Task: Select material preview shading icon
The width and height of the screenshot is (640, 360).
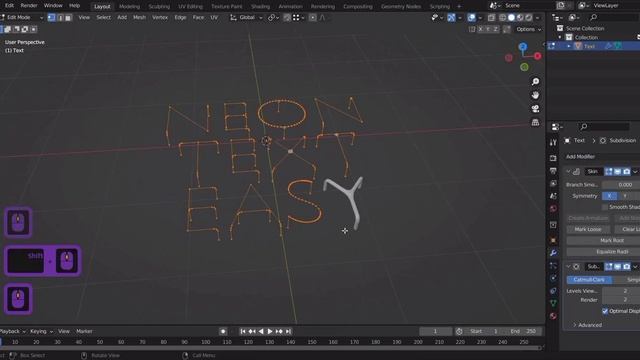Action: coord(520,18)
